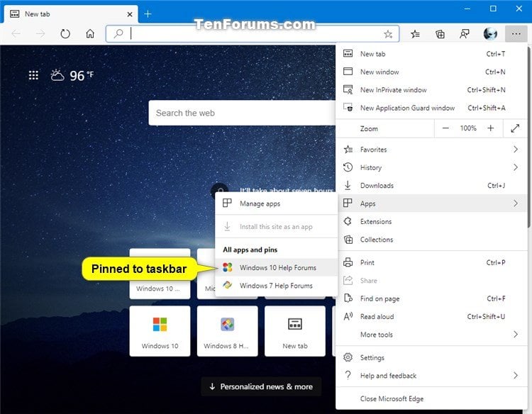The height and width of the screenshot is (414, 532).
Task: Click the Refresh page icon
Action: pyautogui.click(x=65, y=34)
